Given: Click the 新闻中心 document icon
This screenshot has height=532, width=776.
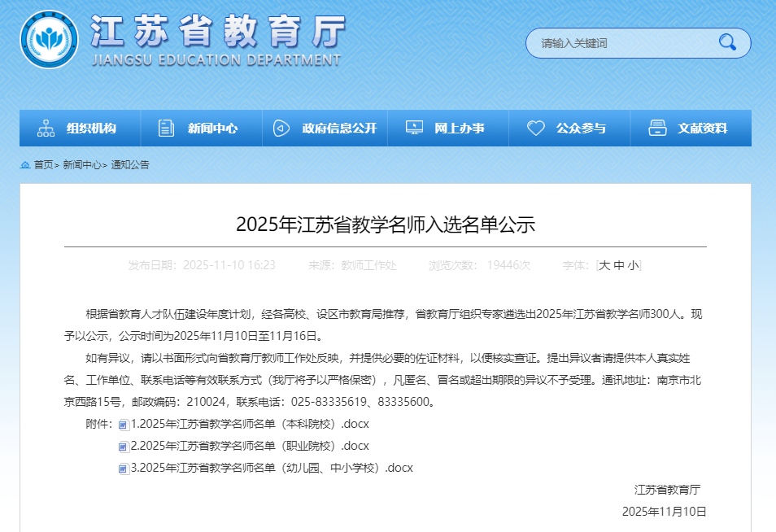Looking at the screenshot, I should click(166, 129).
